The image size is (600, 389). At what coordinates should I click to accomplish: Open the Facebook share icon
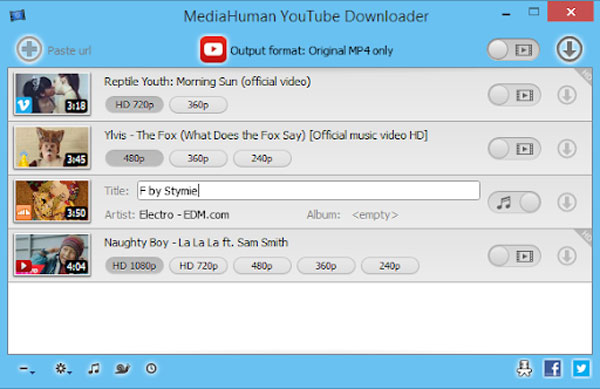pyautogui.click(x=553, y=368)
